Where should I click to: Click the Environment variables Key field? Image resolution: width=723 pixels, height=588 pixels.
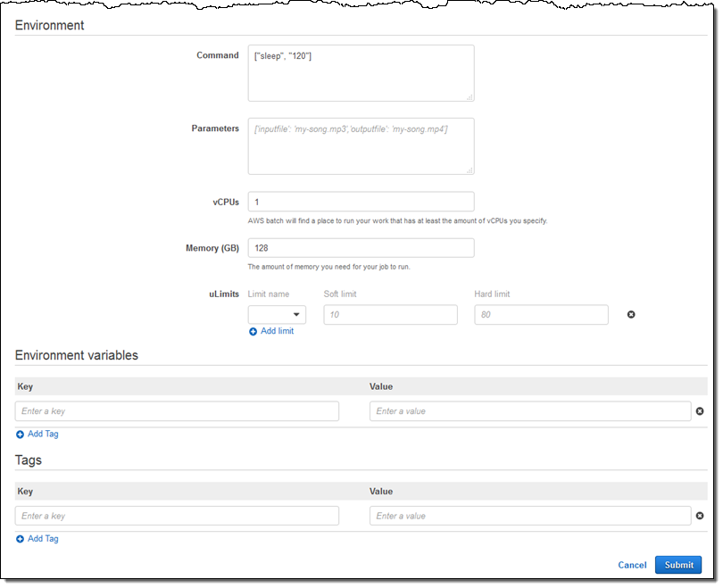coord(177,411)
